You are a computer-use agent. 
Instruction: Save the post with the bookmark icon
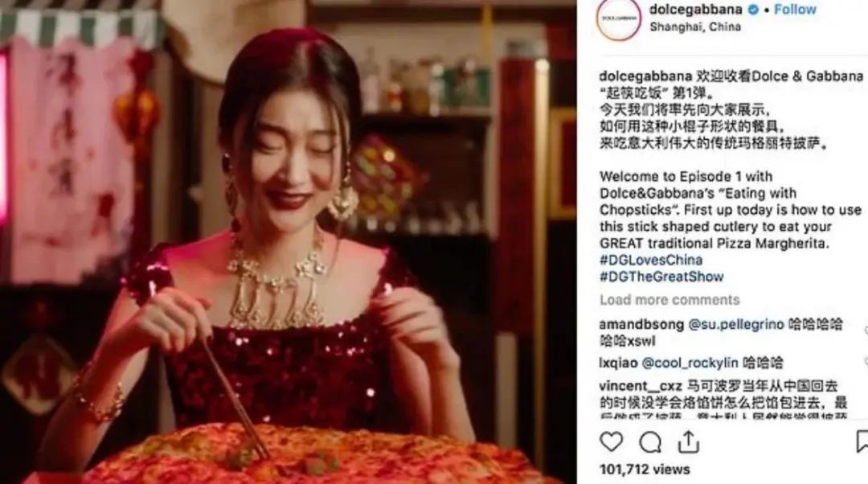pyautogui.click(x=862, y=441)
